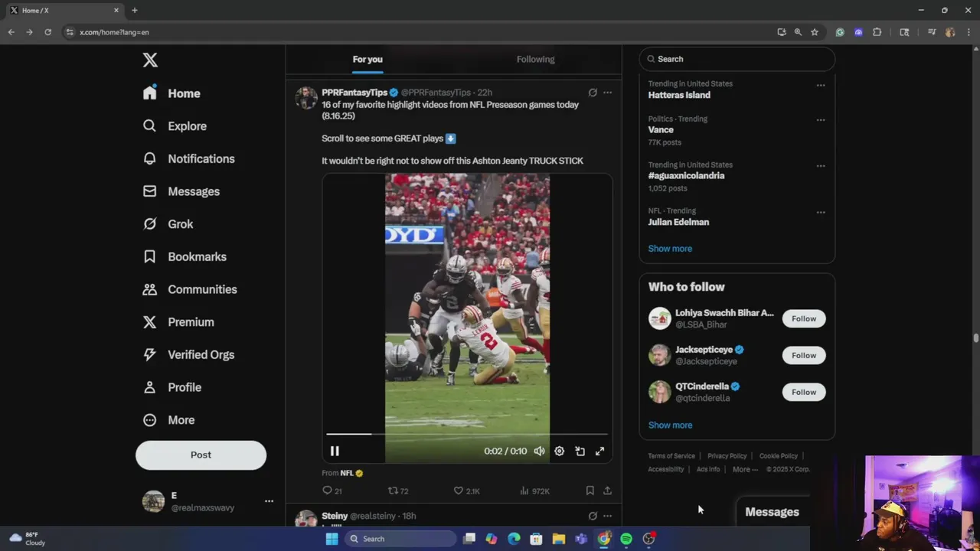The height and width of the screenshot is (551, 980).
Task: Open options for Vance trend
Action: 821,120
